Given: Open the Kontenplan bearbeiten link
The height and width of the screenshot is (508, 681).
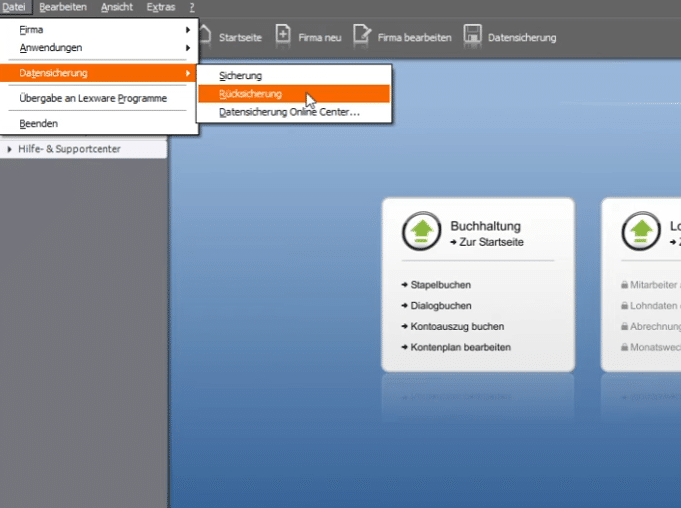Looking at the screenshot, I should [x=460, y=347].
